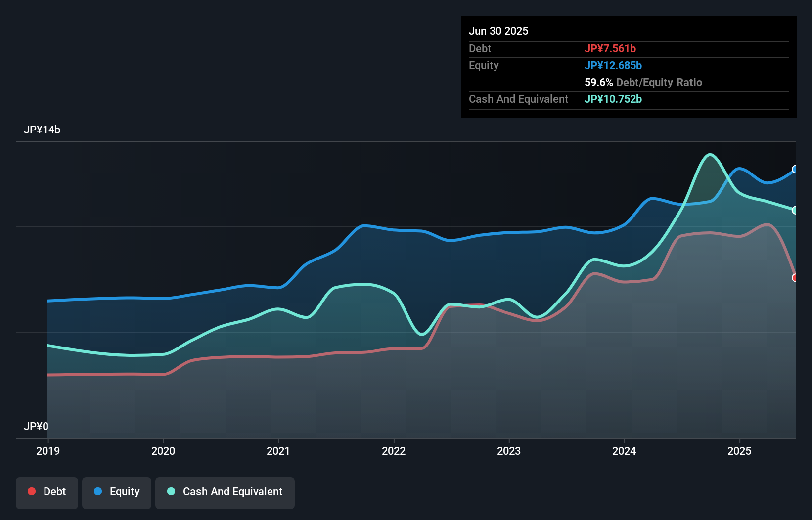Viewport: 812px width, 520px height.
Task: Click the blue Equity legend dot
Action: [98, 491]
